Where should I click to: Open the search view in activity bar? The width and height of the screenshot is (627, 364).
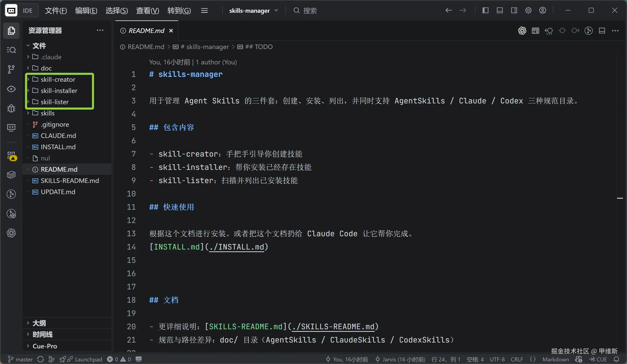coord(11,50)
